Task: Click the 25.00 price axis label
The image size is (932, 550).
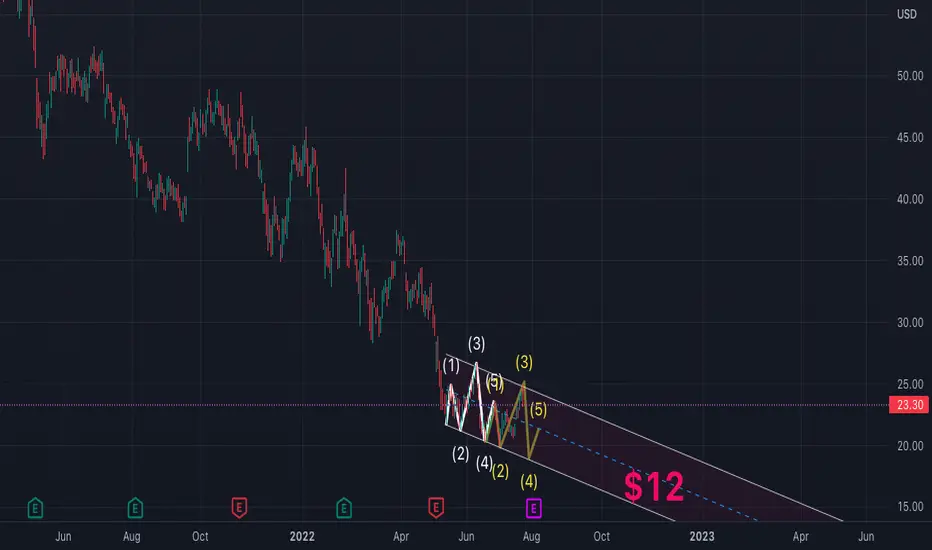Action: (909, 384)
